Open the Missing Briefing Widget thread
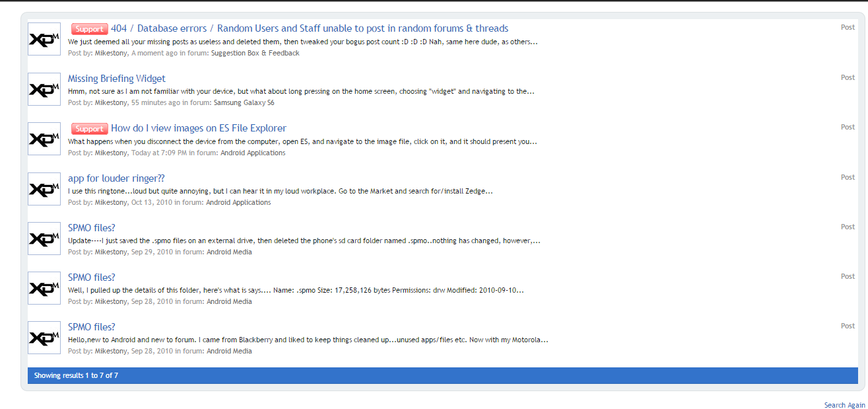The image size is (868, 409). coord(116,79)
